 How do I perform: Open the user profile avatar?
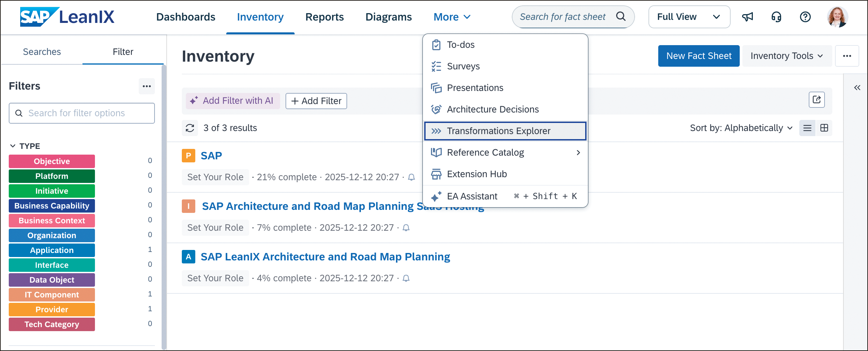(x=837, y=17)
